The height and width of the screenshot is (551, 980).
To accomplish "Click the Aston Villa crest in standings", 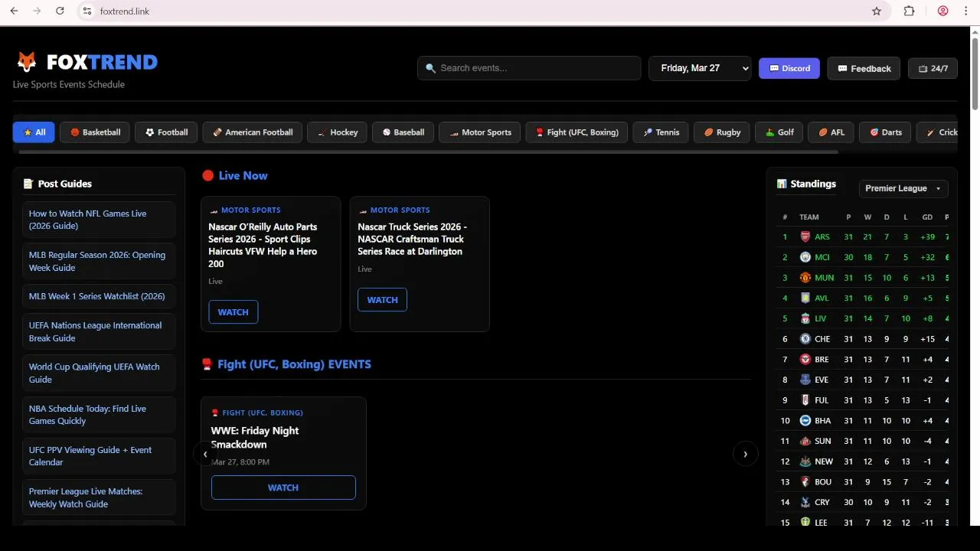I will click(x=805, y=298).
